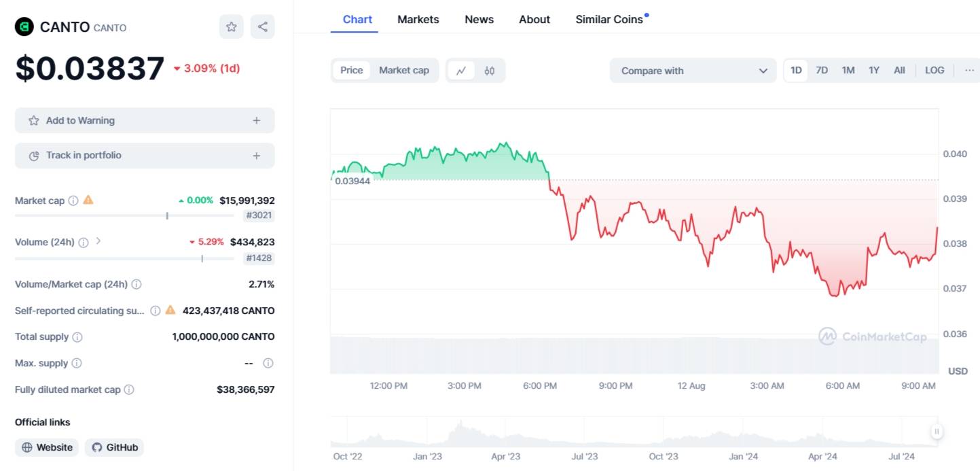Toggle LOG scale on chart
This screenshot has width=980, height=471.
pos(934,70)
